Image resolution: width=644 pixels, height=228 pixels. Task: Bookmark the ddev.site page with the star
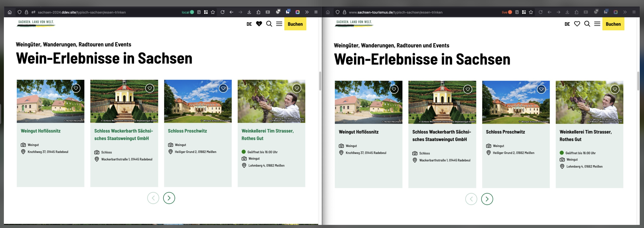click(213, 12)
